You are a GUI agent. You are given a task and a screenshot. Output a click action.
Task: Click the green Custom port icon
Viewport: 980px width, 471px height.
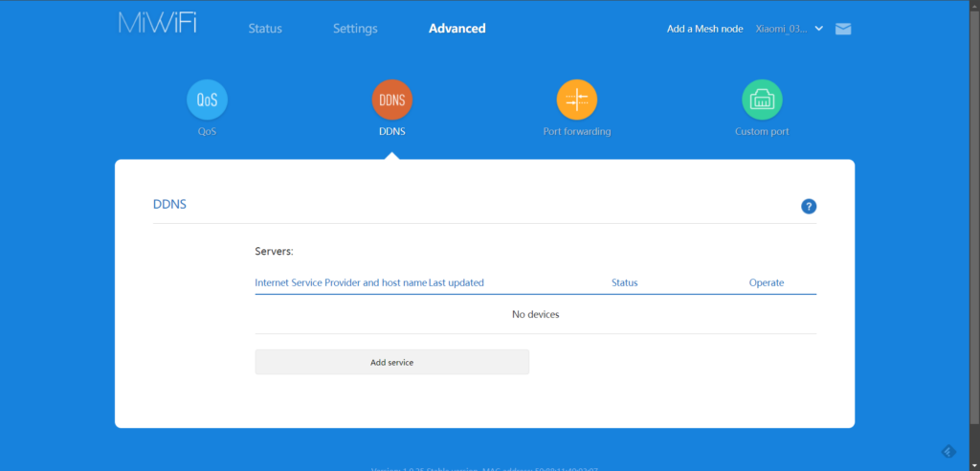click(x=762, y=100)
